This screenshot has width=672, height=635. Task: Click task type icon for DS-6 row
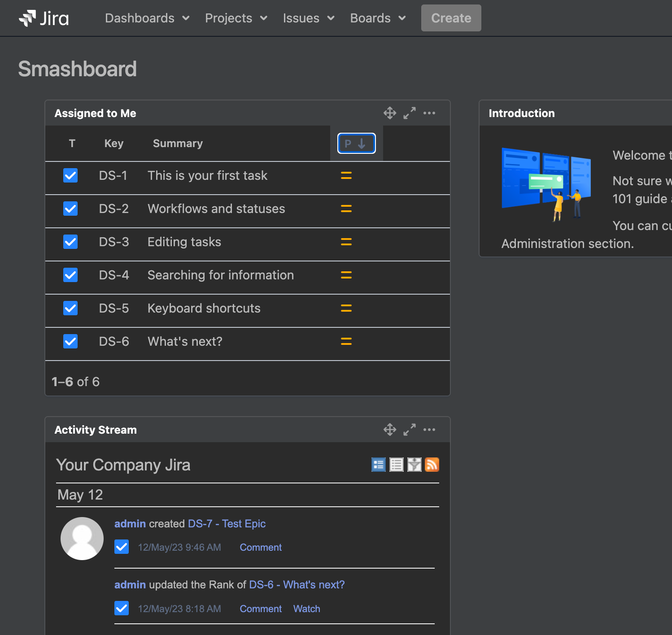pos(70,341)
